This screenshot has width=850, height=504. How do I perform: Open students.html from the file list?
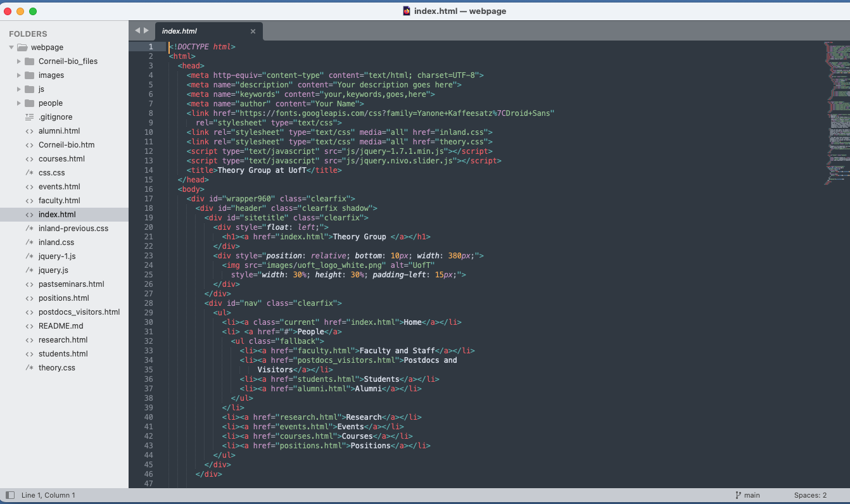click(x=63, y=354)
